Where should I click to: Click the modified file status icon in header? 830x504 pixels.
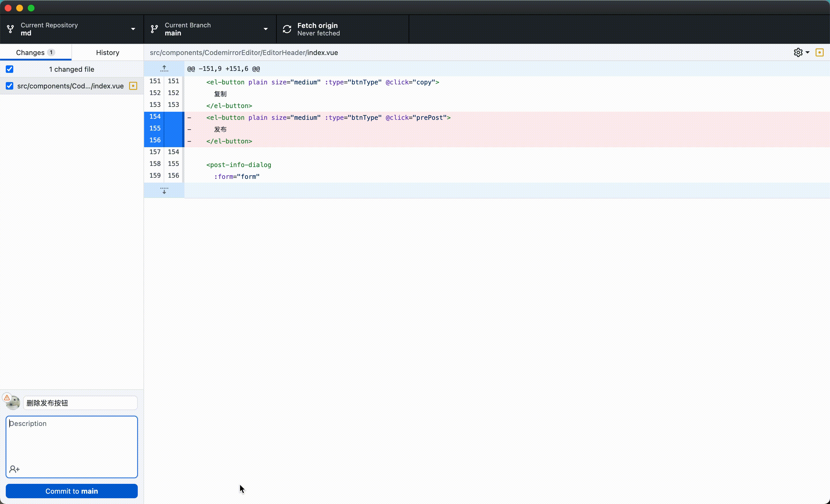819,52
